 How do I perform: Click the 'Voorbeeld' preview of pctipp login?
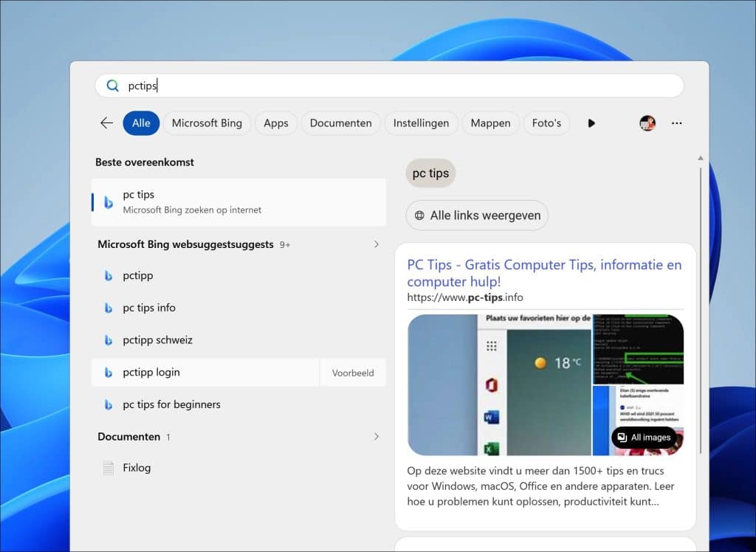(x=353, y=373)
